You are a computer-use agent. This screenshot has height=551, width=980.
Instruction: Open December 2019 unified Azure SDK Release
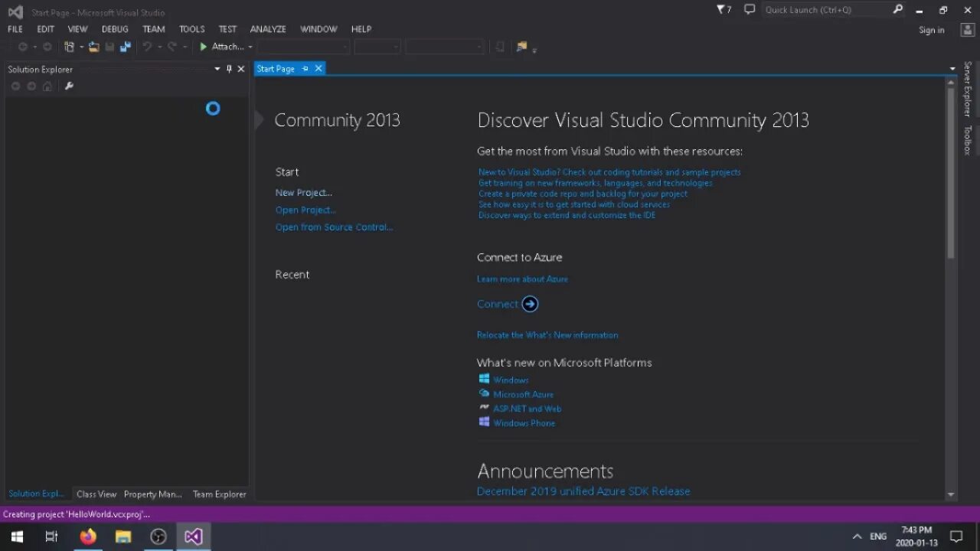[583, 491]
